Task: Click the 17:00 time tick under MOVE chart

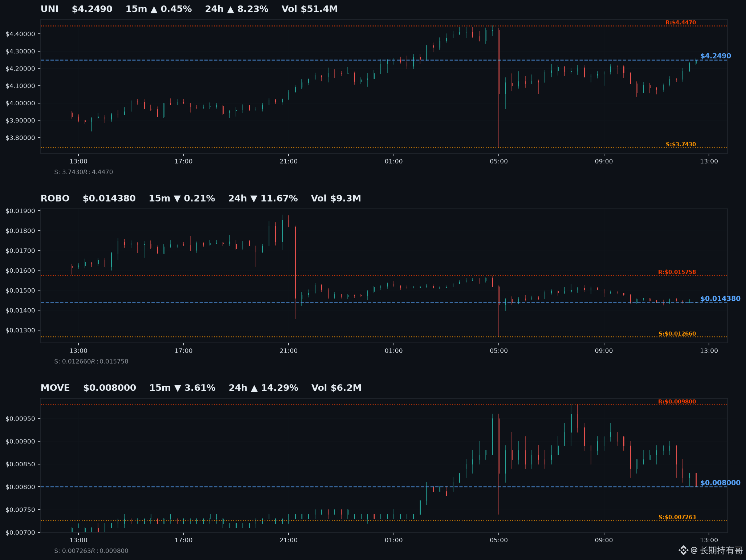Action: coord(184,540)
